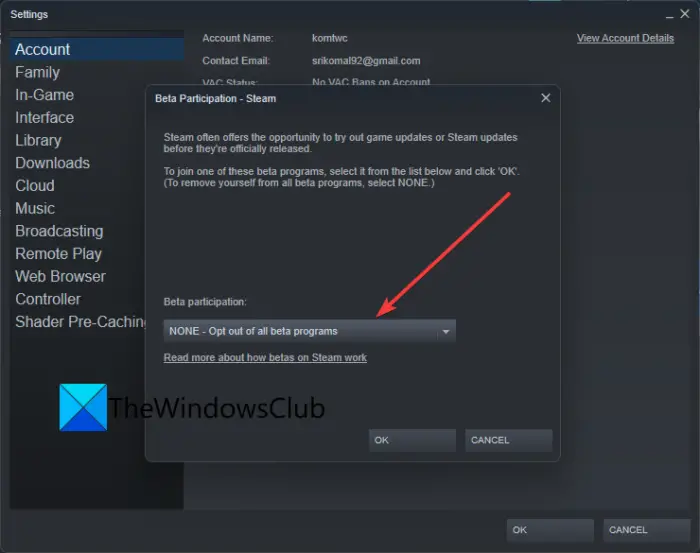Viewport: 700px width, 553px height.
Task: Click OK in the Settings window
Action: pos(550,530)
